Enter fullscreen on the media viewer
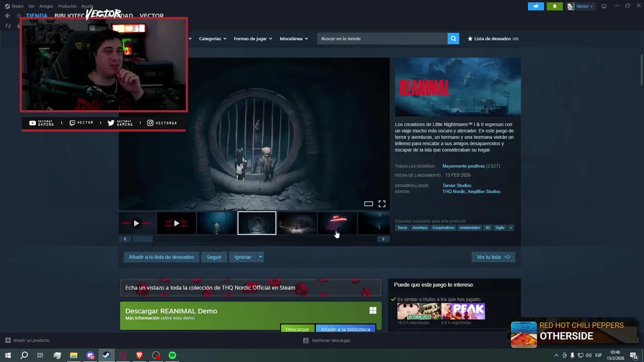The width and height of the screenshot is (644, 362). 382,204
